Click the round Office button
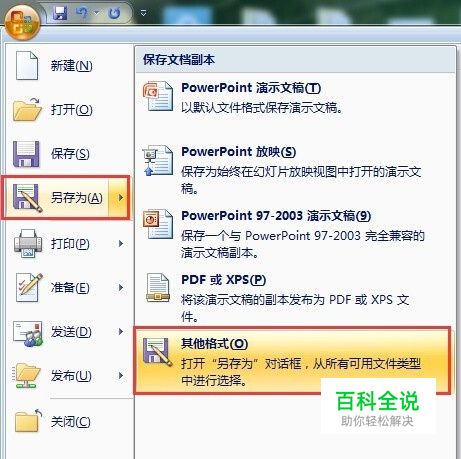461x459 pixels. coord(22,23)
